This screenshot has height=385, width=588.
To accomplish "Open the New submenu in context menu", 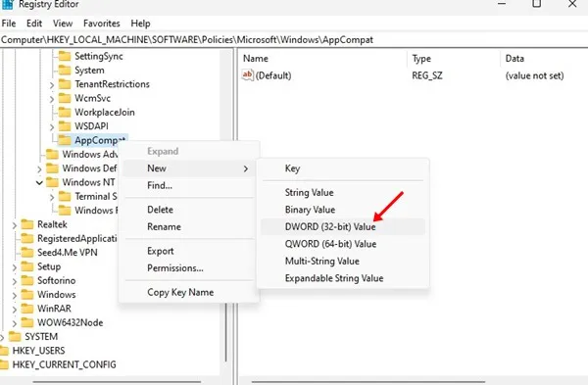I will [189, 168].
